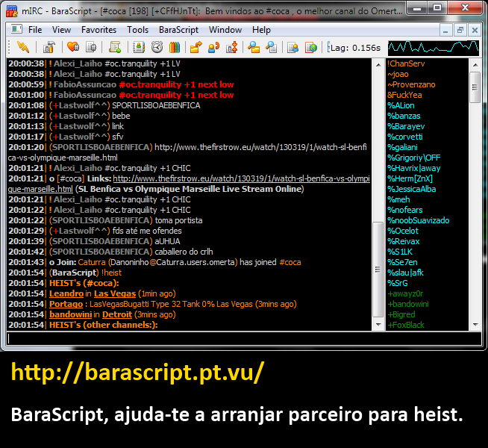Select %Se7en in the nick list
This screenshot has width=488, height=448.
[x=402, y=262]
